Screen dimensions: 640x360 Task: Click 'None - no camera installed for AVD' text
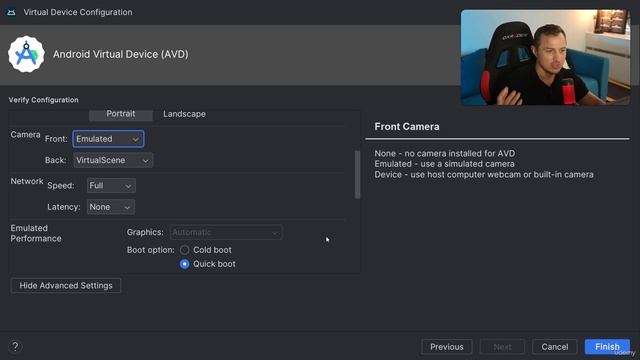(445, 153)
